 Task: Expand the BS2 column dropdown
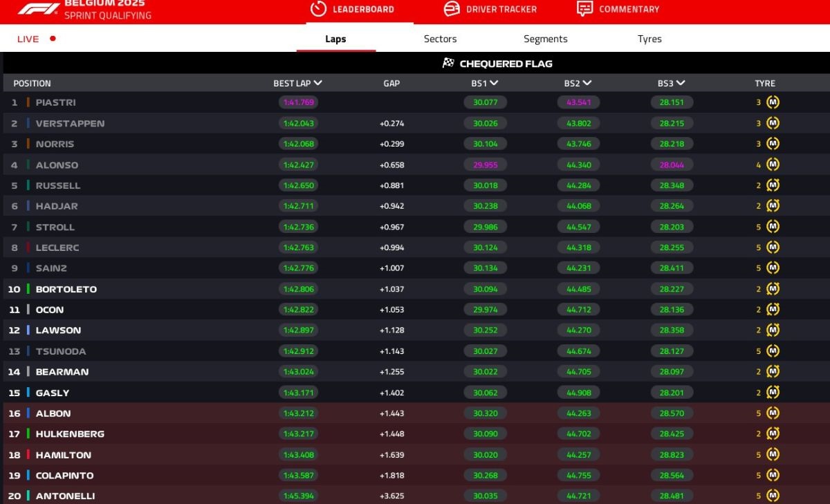587,83
